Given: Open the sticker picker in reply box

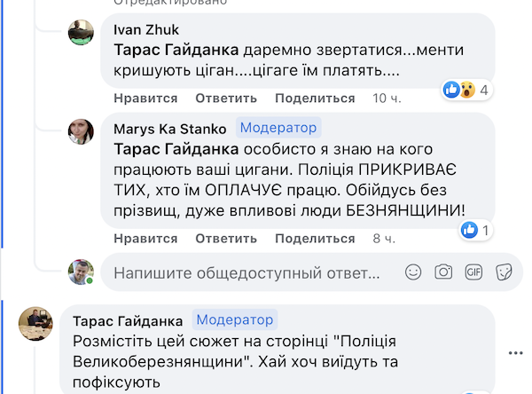Looking at the screenshot, I should tap(504, 272).
